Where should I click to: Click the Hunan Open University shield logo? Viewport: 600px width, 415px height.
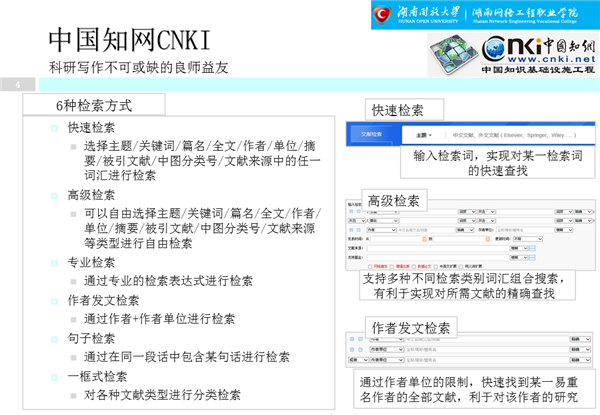pyautogui.click(x=381, y=15)
